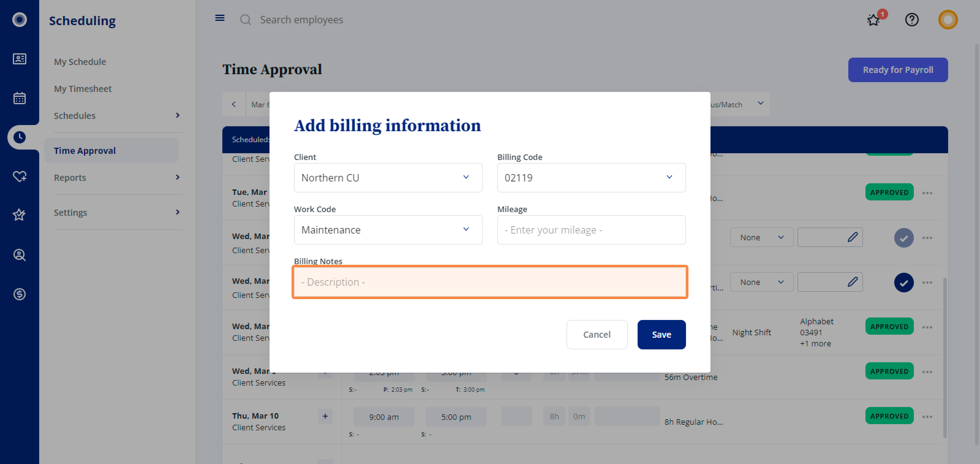The height and width of the screenshot is (464, 980).
Task: Open the heart benefits icon
Action: 19,176
